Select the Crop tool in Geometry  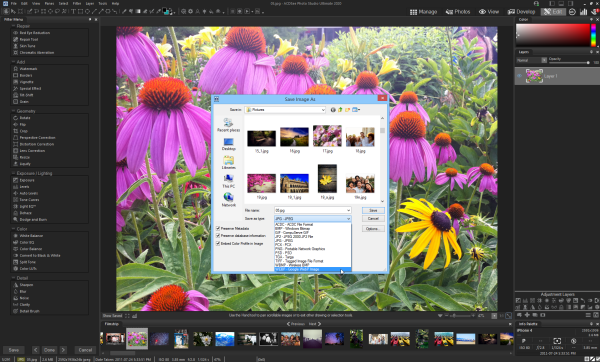pyautogui.click(x=23, y=131)
